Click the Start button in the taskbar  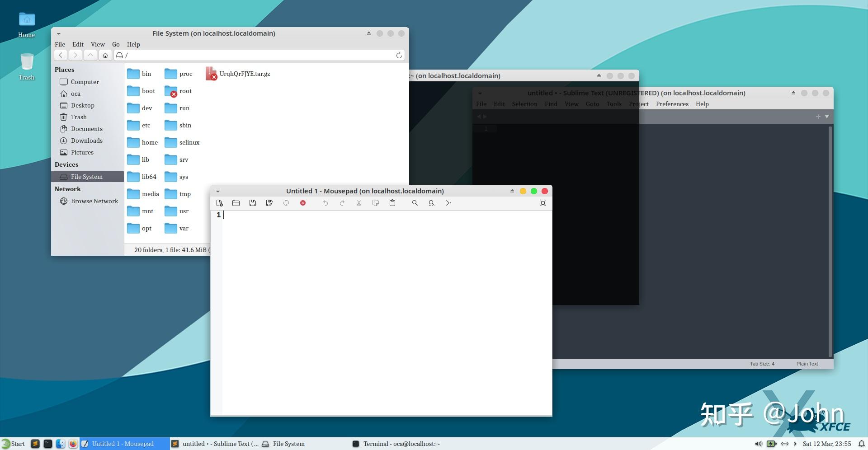coord(14,444)
